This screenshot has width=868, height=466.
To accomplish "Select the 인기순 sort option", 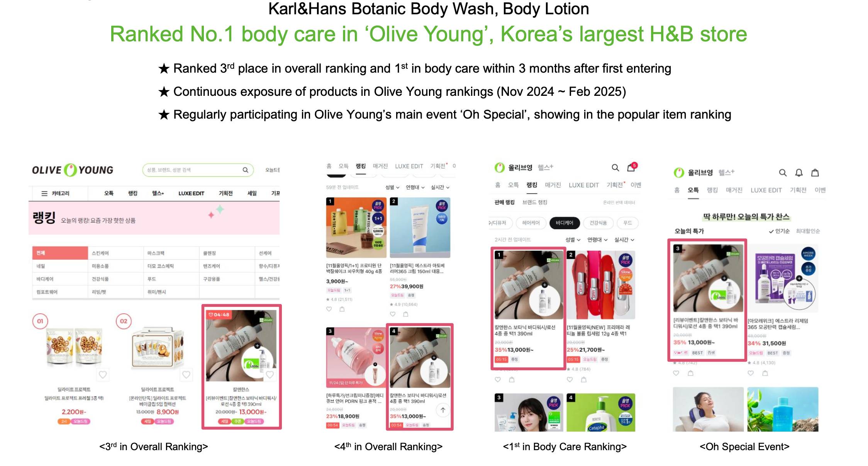I will click(779, 231).
